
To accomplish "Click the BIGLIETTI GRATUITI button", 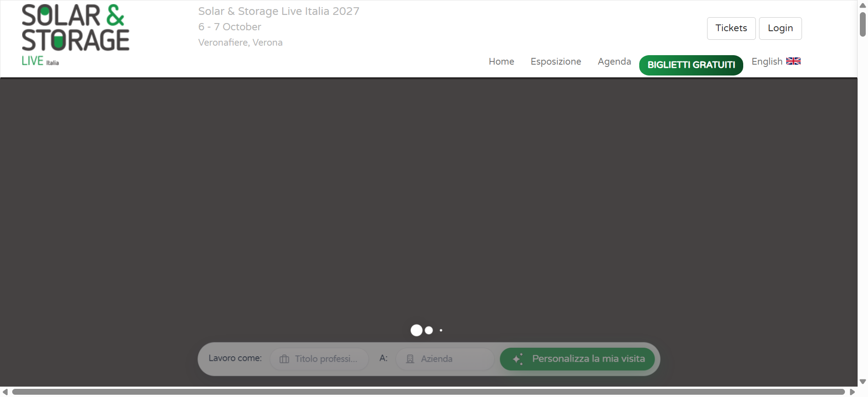I will [691, 65].
